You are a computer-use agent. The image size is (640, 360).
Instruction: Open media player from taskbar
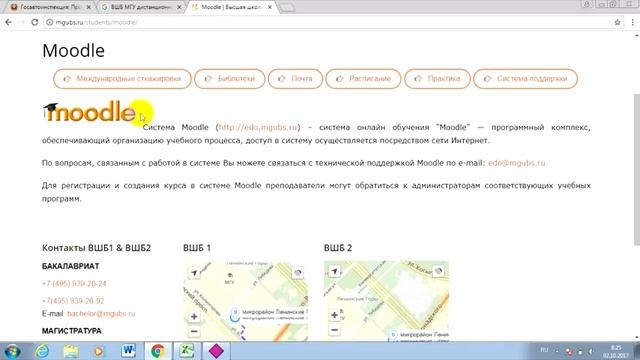(x=98, y=351)
